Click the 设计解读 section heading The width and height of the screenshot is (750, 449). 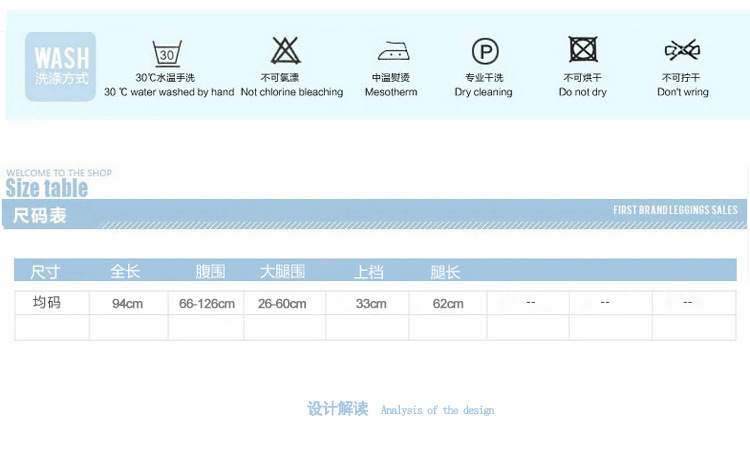tap(337, 409)
